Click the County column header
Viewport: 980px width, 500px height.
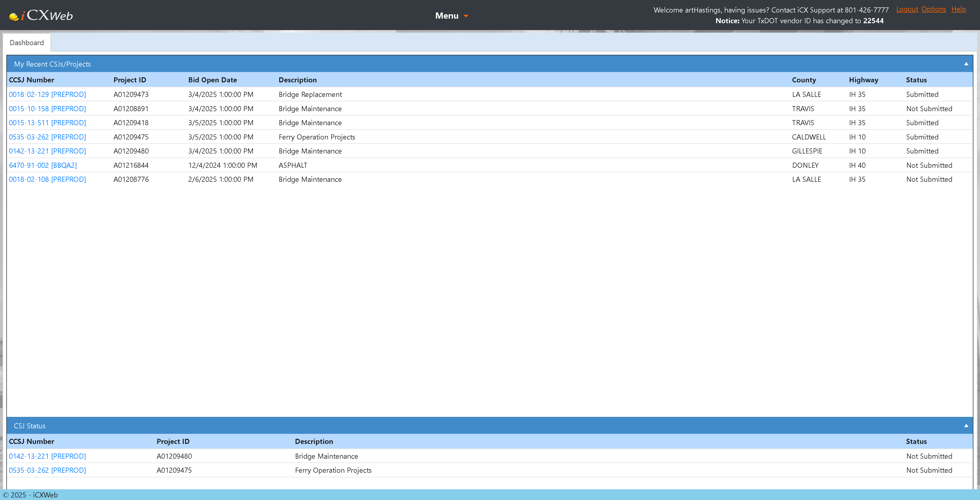click(x=804, y=80)
